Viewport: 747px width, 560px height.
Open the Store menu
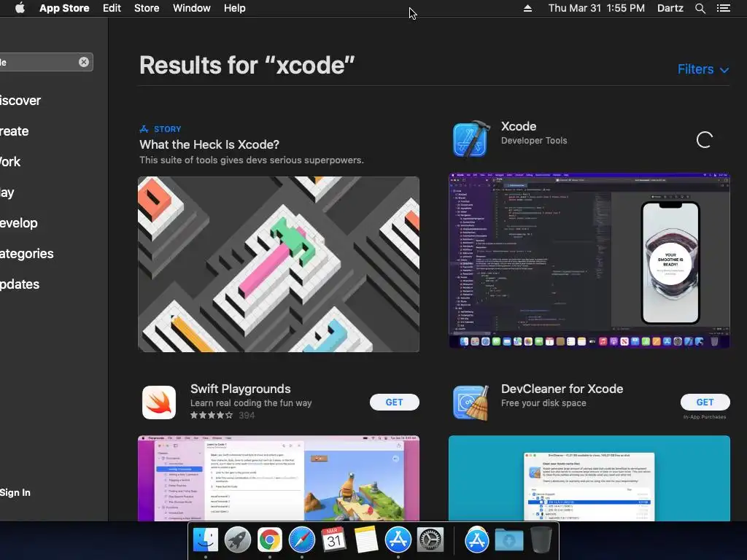(x=147, y=8)
